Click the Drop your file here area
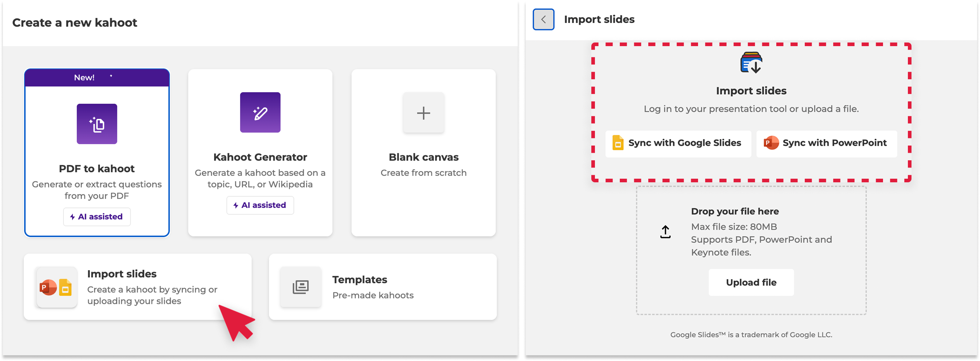Viewport: 980px width, 361px height. tap(751, 250)
